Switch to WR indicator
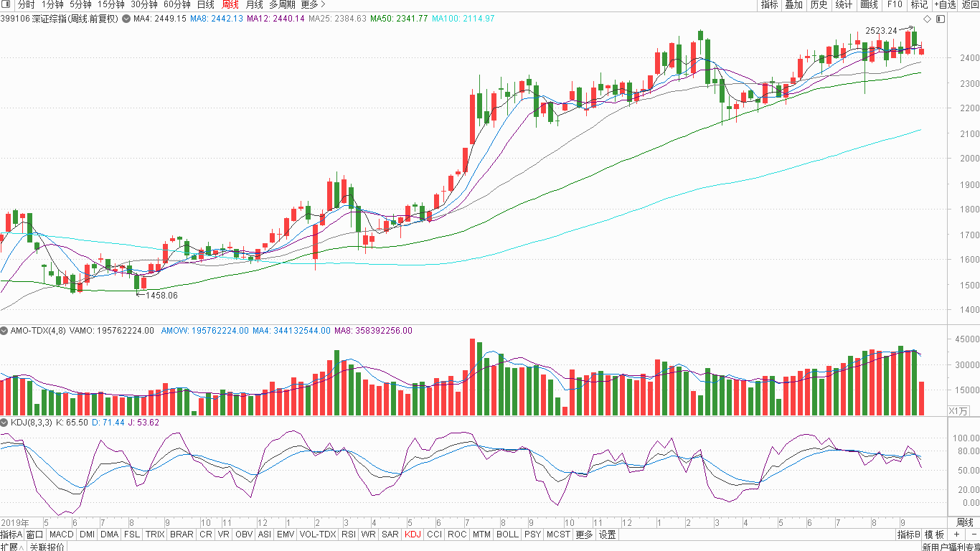The height and width of the screenshot is (551, 980). (x=369, y=534)
